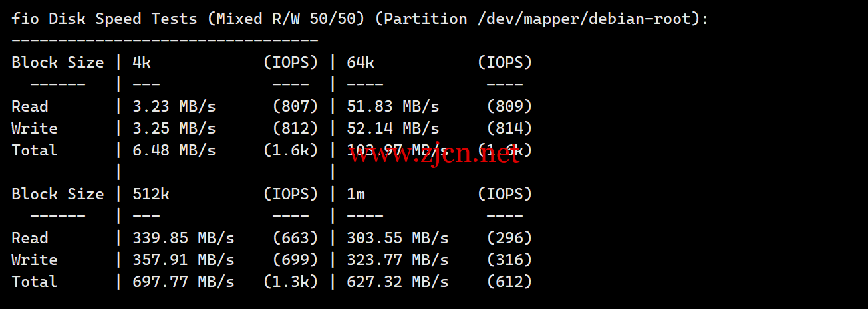Click the second Block Size row label
The image size is (868, 309).
58,194
